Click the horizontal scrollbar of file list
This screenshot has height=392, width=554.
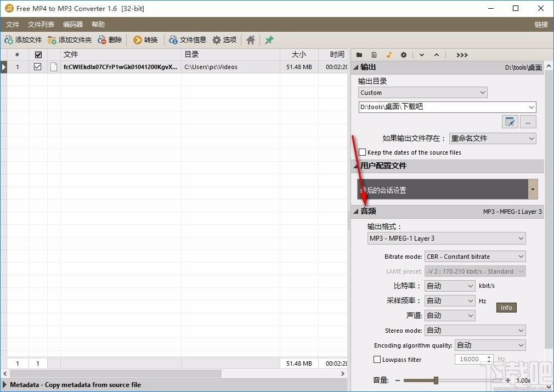pyautogui.click(x=116, y=373)
